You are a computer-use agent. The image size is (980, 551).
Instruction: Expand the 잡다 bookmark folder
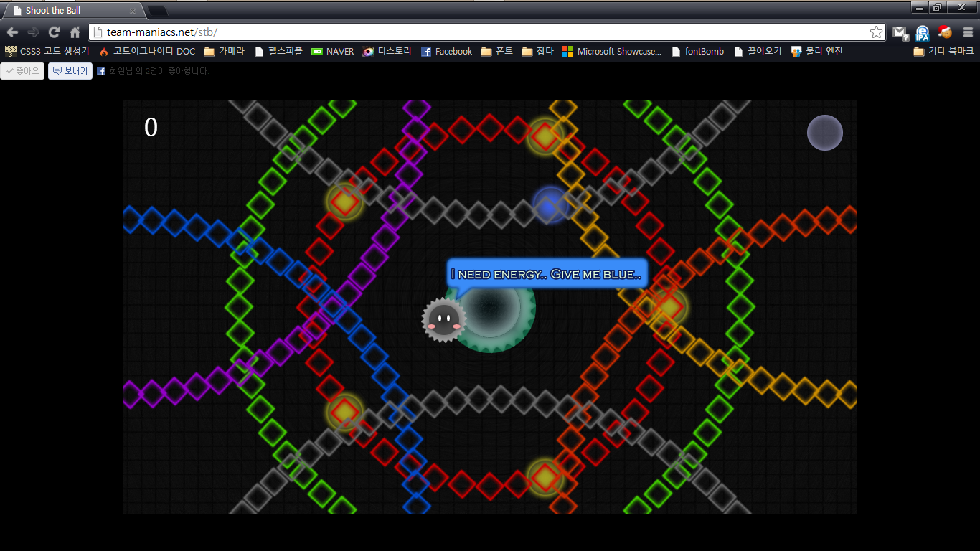538,51
